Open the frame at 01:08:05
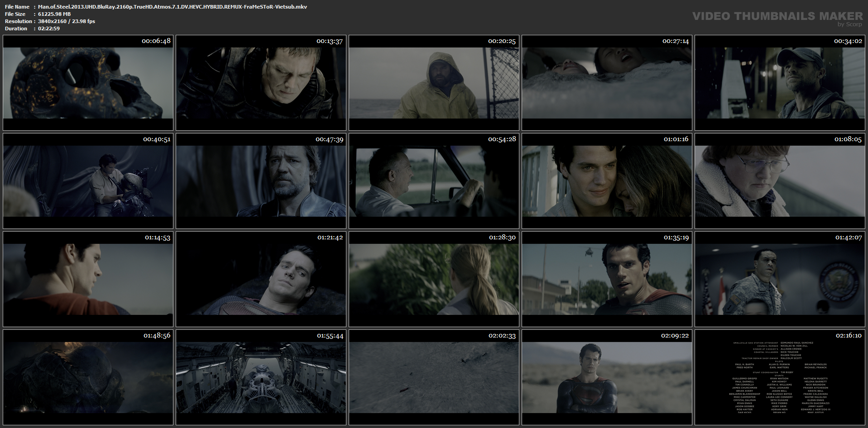The image size is (868, 428). pos(780,181)
